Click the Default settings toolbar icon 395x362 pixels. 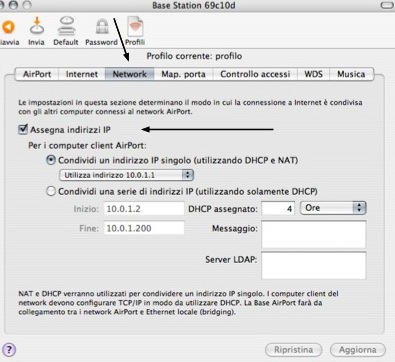(66, 26)
